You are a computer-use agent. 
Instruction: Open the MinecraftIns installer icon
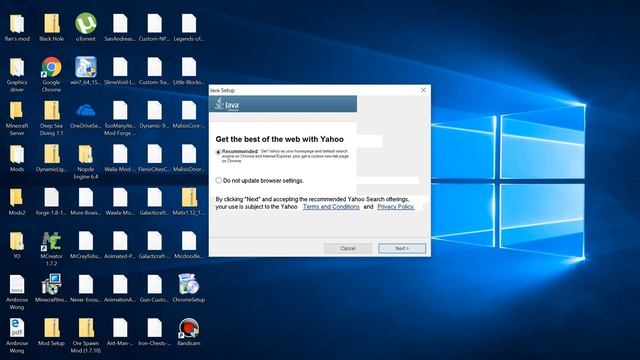point(51,288)
